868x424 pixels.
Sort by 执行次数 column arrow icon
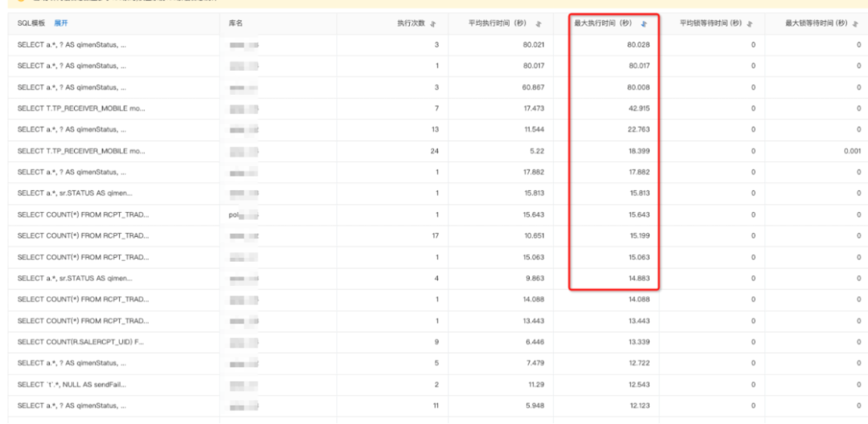pyautogui.click(x=433, y=24)
